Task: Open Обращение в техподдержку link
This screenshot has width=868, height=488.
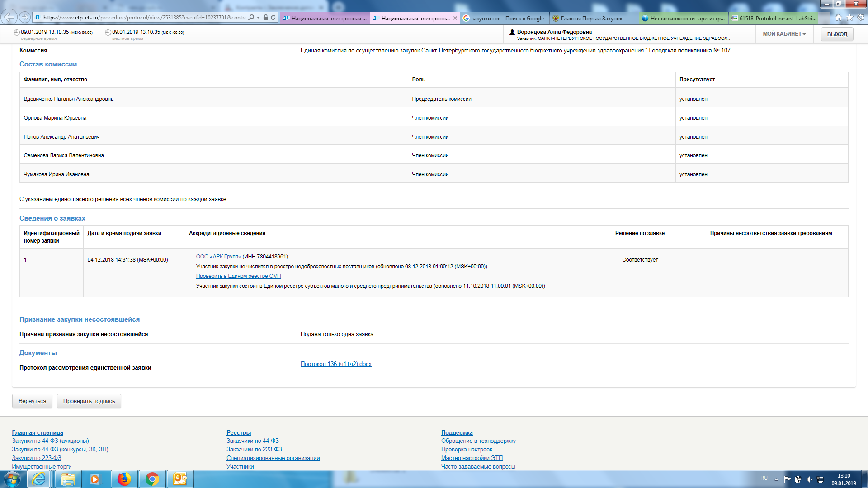Action: (x=478, y=441)
